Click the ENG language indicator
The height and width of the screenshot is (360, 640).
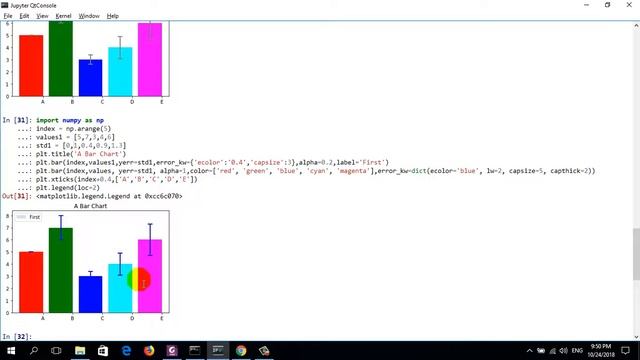577,351
